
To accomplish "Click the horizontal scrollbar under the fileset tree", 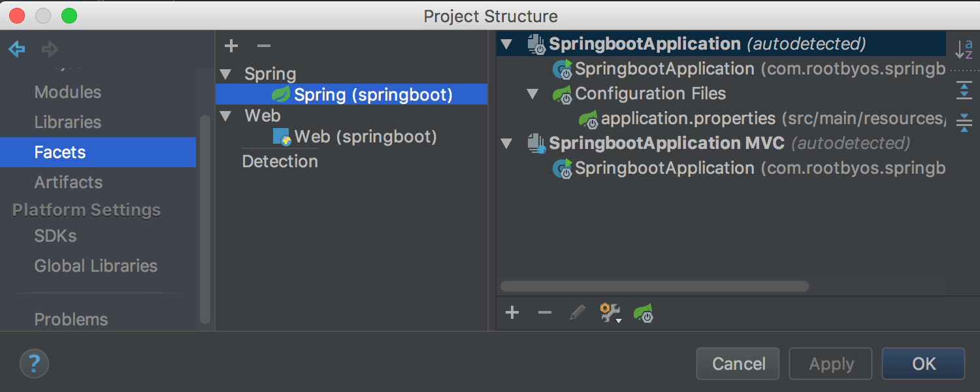I will click(x=653, y=286).
